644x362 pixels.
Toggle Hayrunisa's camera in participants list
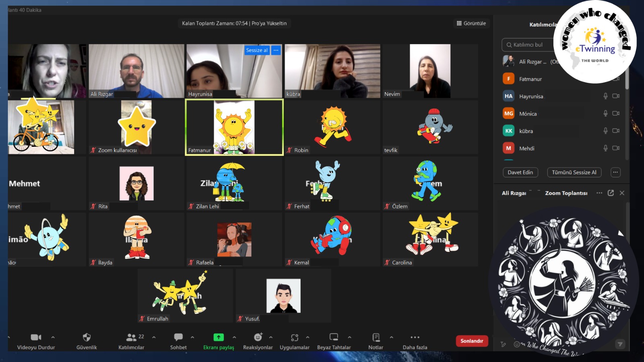click(616, 96)
